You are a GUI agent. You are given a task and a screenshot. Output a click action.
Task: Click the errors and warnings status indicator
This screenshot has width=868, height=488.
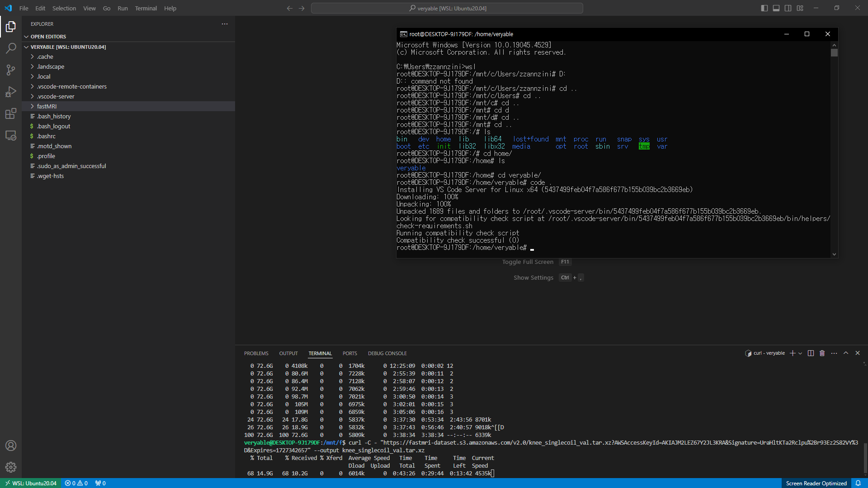(76, 483)
